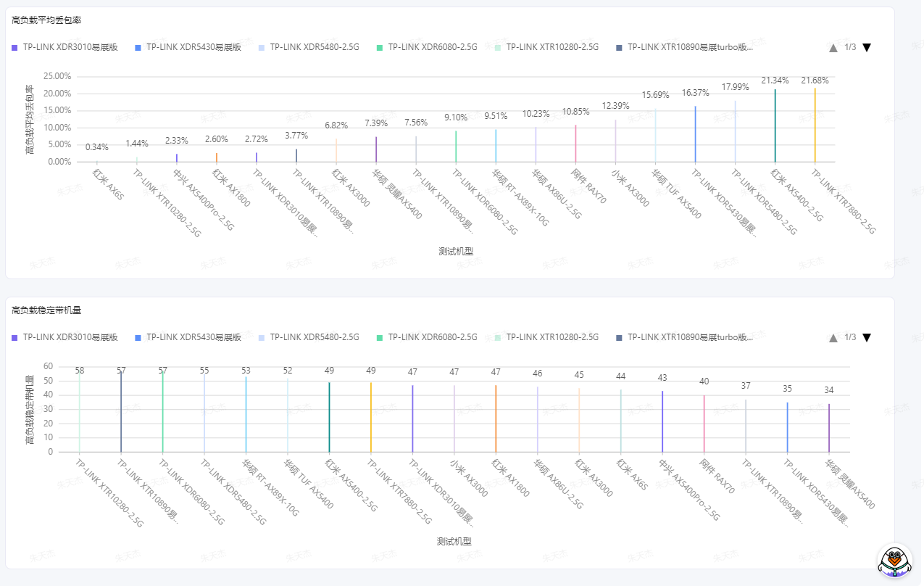Toggle TP-LINK XDR6080-2.5G legend in 丢包率 chart
Viewport: 924px width, 586px height.
pyautogui.click(x=427, y=47)
